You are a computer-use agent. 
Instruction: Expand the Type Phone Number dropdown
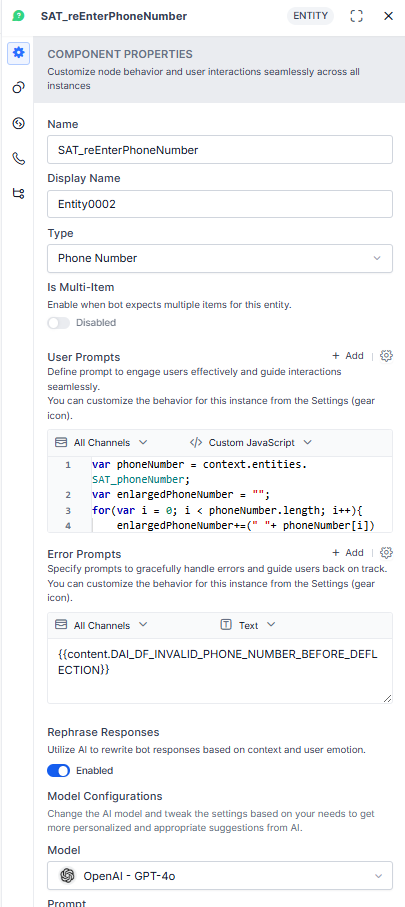[220, 258]
